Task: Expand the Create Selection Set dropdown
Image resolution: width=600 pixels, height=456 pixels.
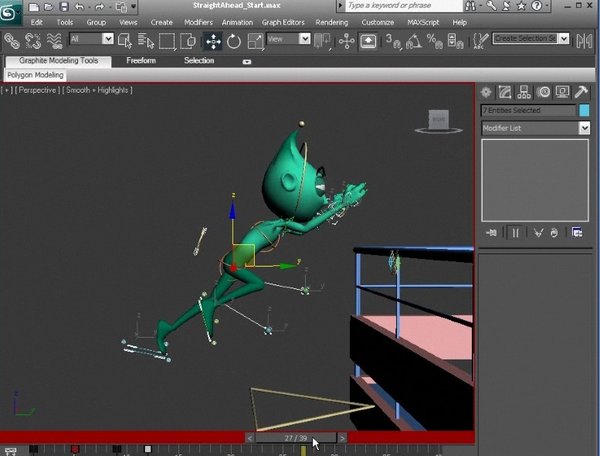Action: click(x=564, y=38)
